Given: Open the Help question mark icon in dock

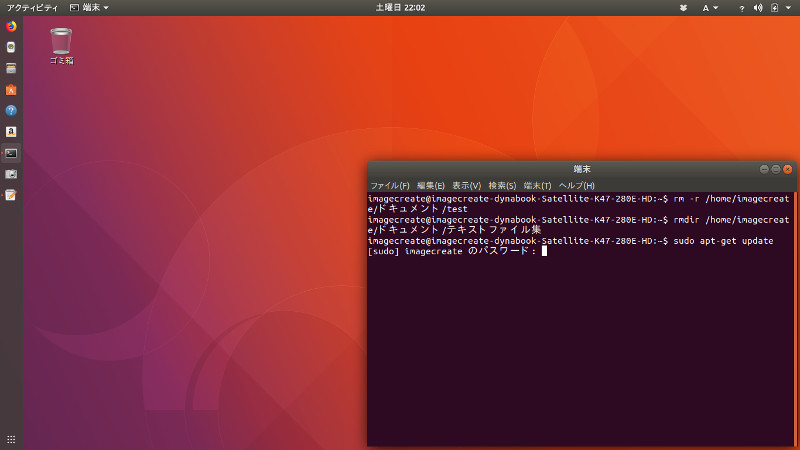Looking at the screenshot, I should (11, 111).
